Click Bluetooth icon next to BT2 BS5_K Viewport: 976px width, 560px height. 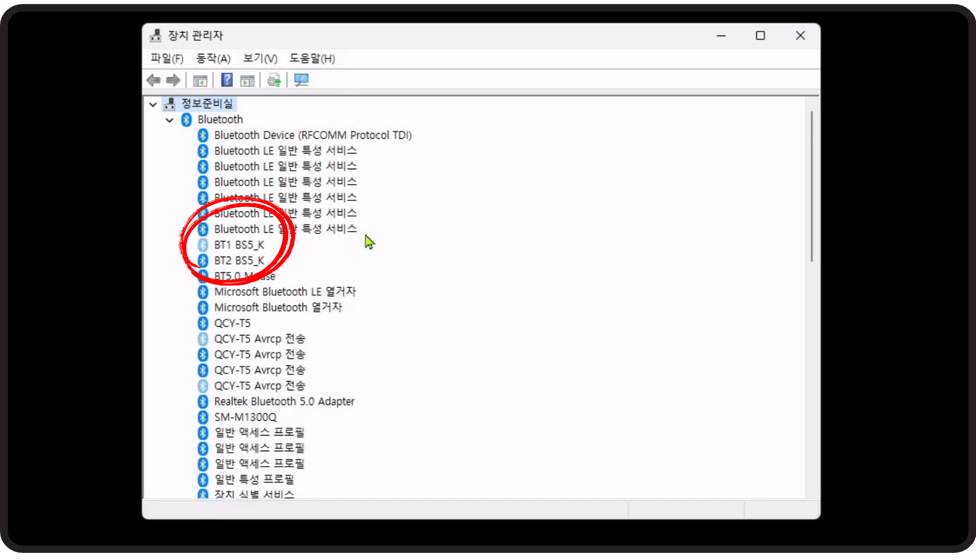203,261
